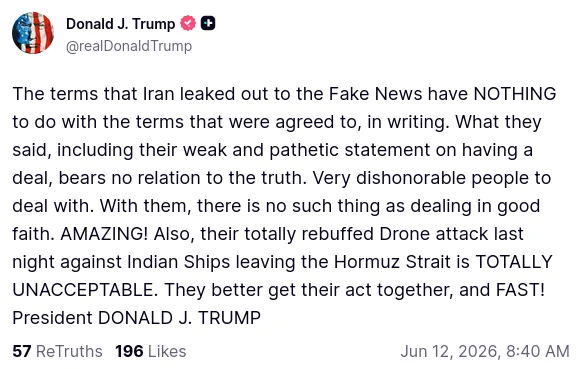The image size is (585, 369).
Task: Visit the @realDonaldTrump handle link
Action: click(x=129, y=46)
